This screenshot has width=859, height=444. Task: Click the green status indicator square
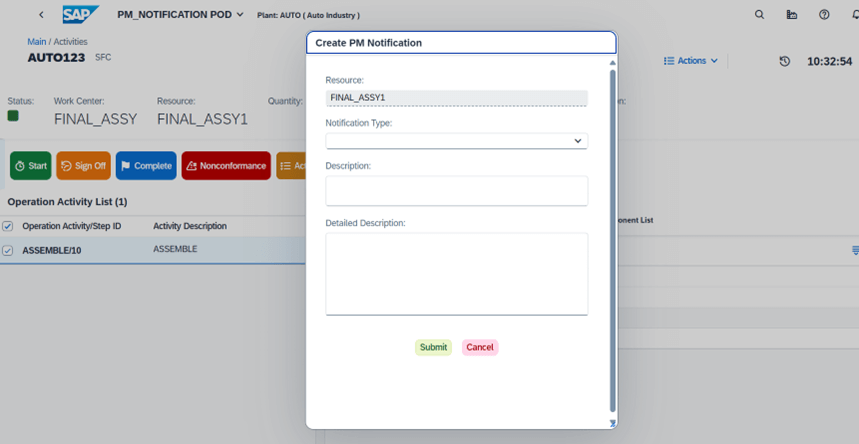point(13,116)
